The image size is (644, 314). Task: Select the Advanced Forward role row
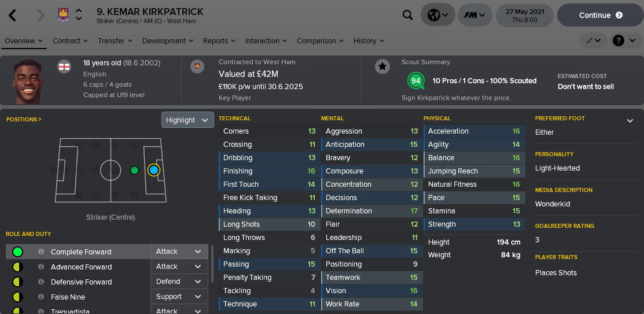(x=81, y=267)
